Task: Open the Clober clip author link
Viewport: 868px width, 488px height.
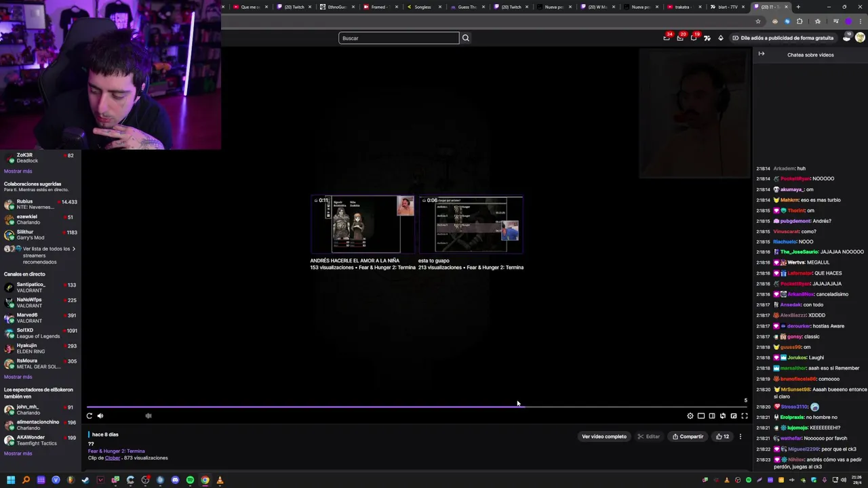Action: pos(112,458)
